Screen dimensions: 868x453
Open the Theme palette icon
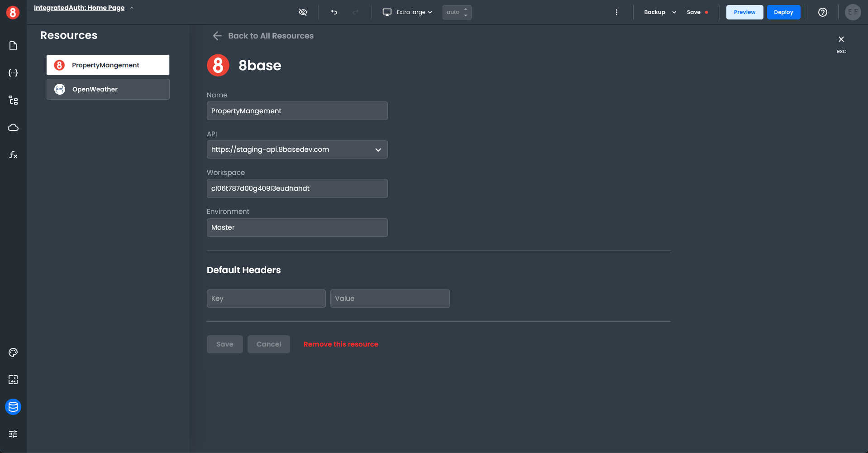click(13, 352)
